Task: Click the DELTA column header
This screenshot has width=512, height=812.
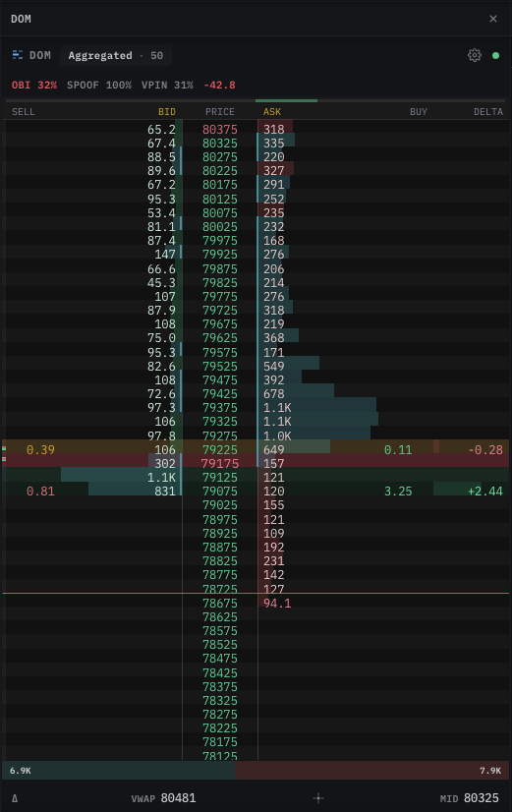Action: pyautogui.click(x=488, y=112)
